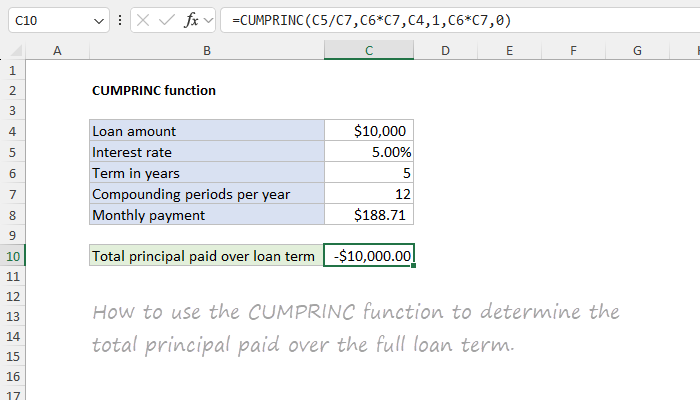Select row 13 header

click(12, 317)
